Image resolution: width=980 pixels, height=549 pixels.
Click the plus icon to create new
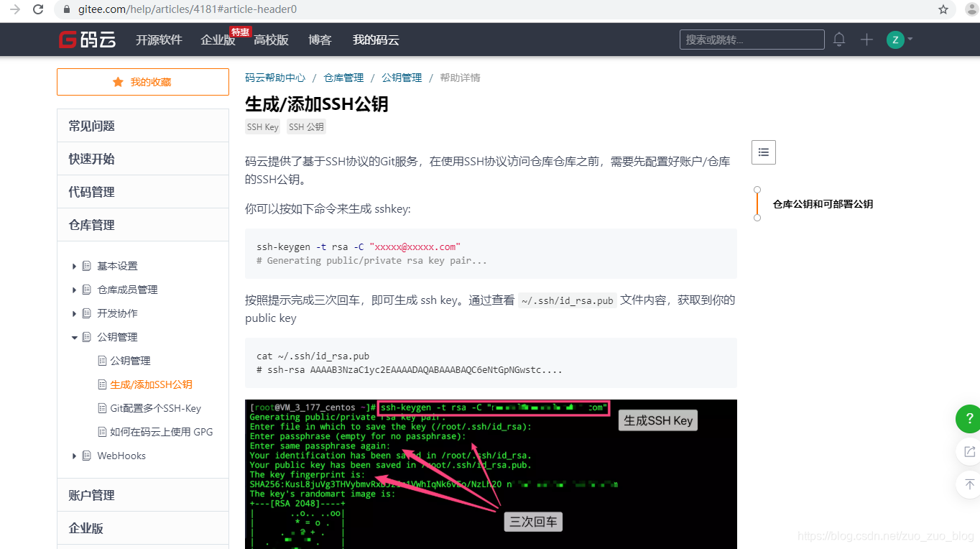(x=866, y=40)
